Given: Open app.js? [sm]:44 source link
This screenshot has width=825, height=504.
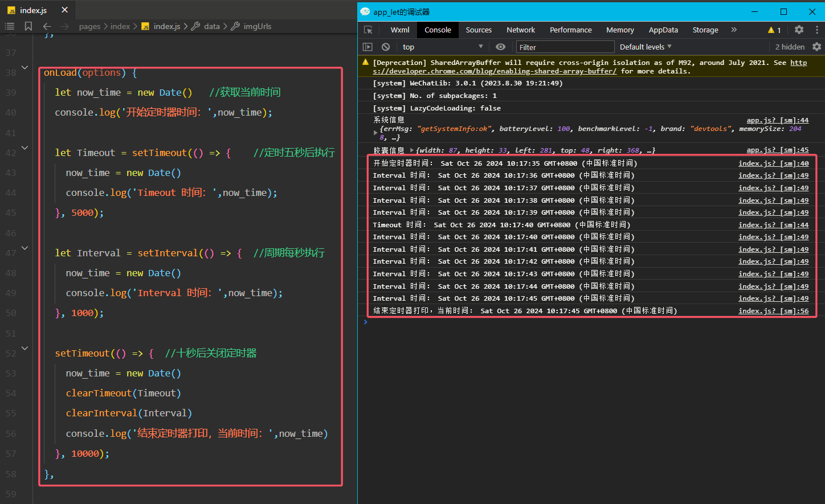Looking at the screenshot, I should click(777, 120).
